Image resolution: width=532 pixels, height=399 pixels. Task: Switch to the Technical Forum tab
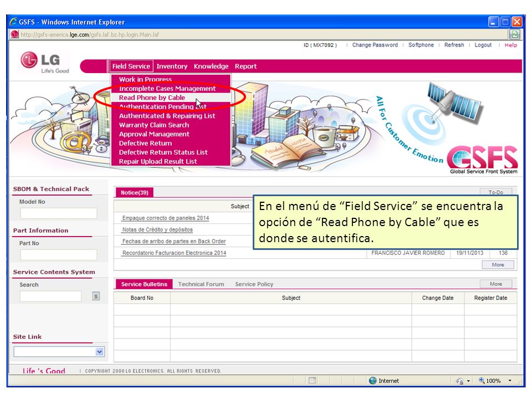[201, 284]
